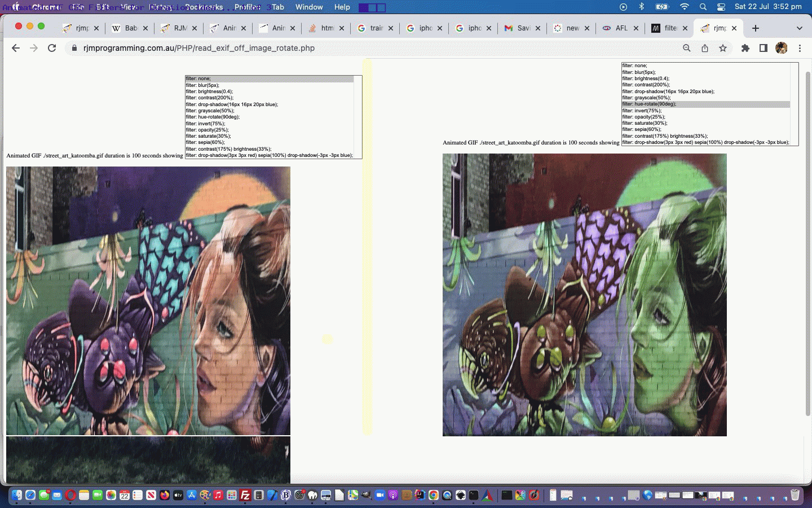Screen dimensions: 812x508
Task: Pick 'filter: grayscale(50%);' in left list
Action: 270,111
